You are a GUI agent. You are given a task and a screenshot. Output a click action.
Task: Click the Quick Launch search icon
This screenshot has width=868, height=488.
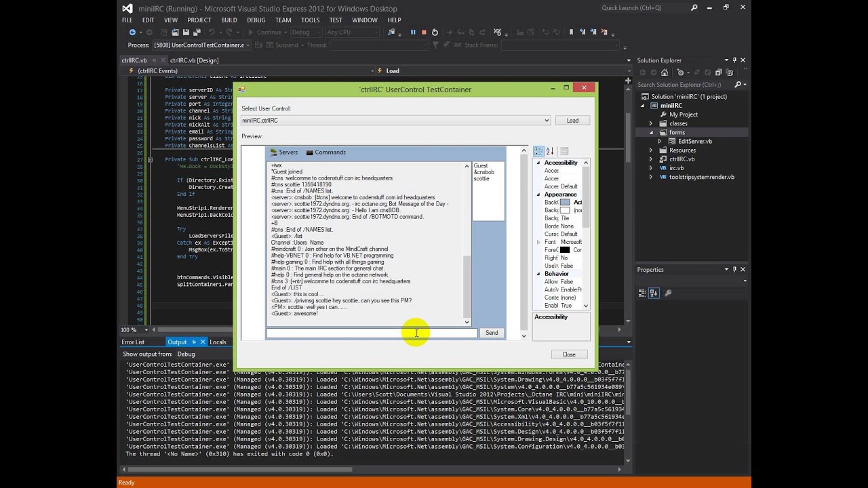(x=694, y=7)
